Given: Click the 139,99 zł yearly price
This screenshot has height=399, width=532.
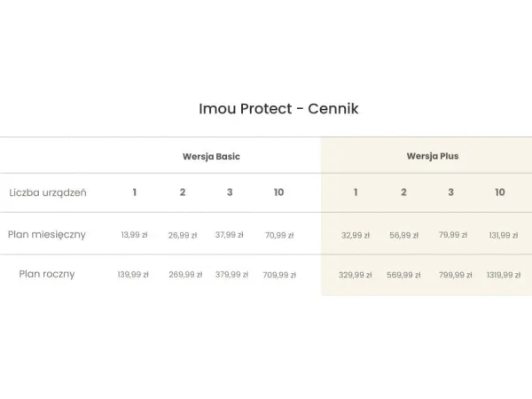Looking at the screenshot, I should tap(133, 275).
